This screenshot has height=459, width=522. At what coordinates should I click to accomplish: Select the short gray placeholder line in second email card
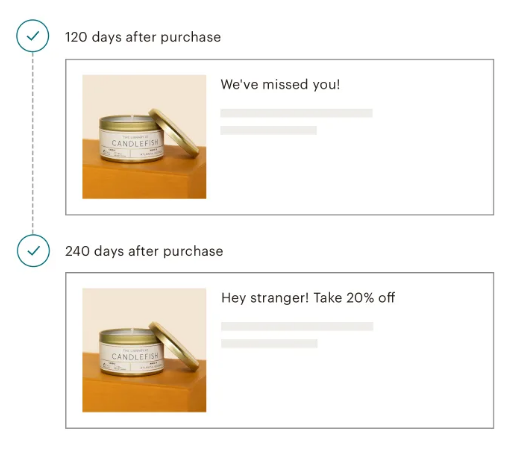coord(269,343)
